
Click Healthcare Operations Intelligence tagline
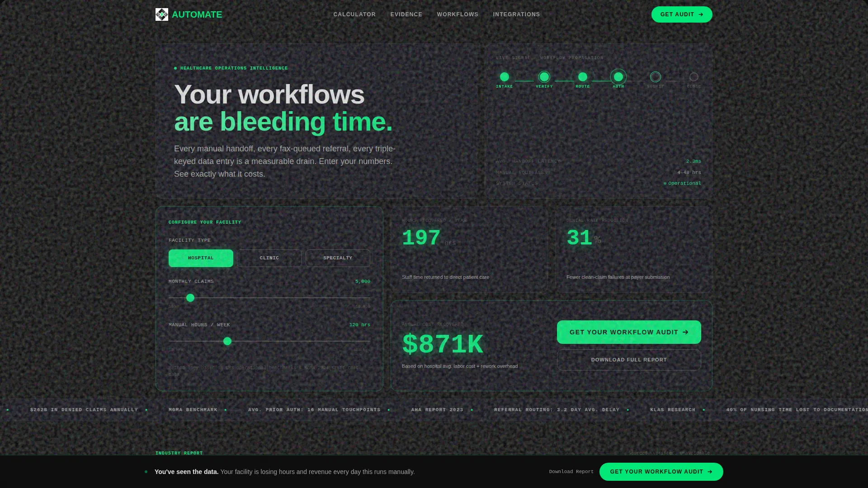(234, 68)
